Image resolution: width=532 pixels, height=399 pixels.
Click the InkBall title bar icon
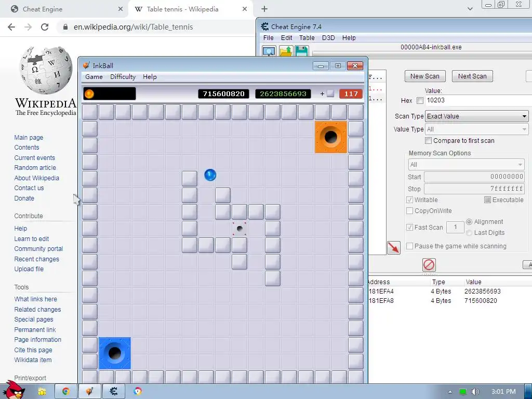[x=87, y=65]
